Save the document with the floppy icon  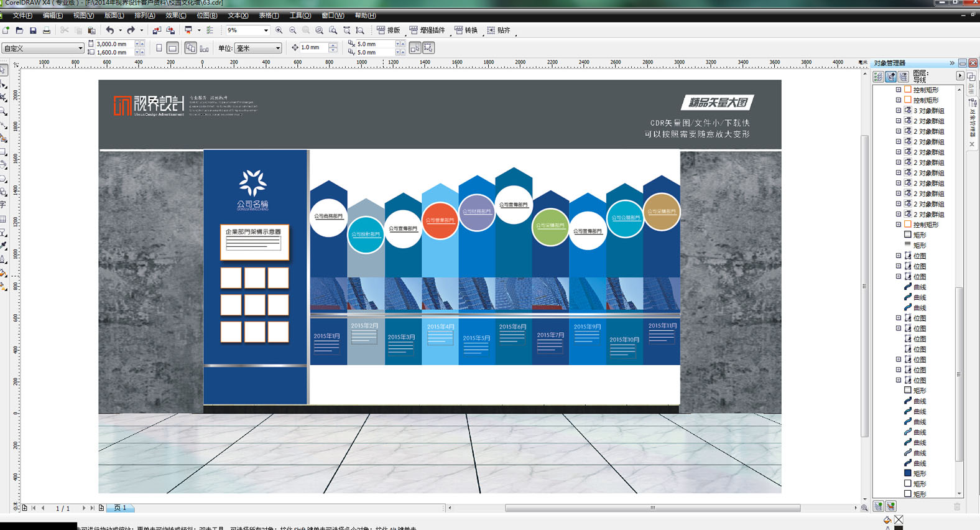pos(33,30)
